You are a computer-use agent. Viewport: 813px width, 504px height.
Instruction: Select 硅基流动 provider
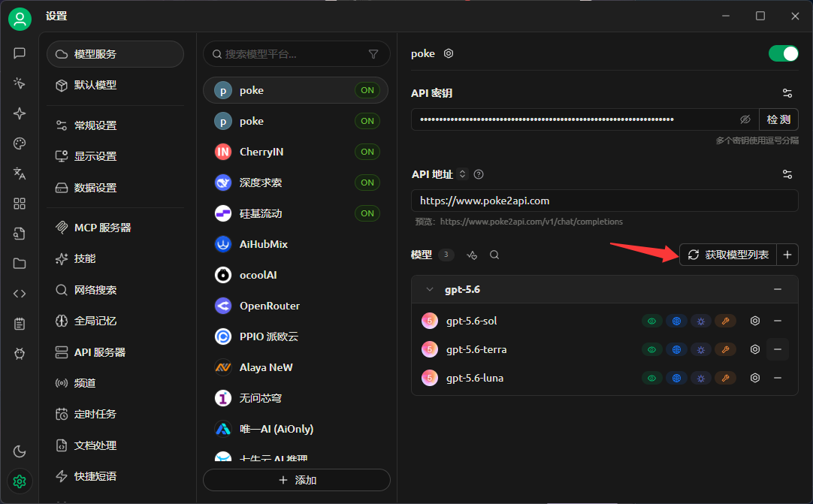[x=295, y=213]
